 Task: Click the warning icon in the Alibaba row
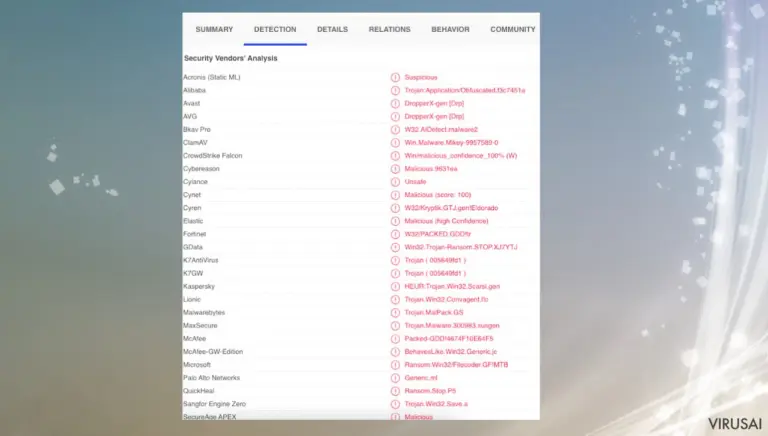[x=395, y=91]
